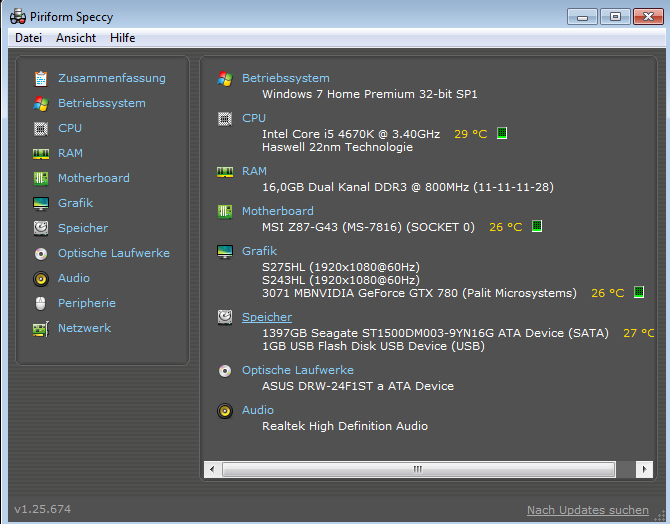Click the Optische Laufwerke disc icon in sidebar
The height and width of the screenshot is (524, 670).
coord(41,254)
